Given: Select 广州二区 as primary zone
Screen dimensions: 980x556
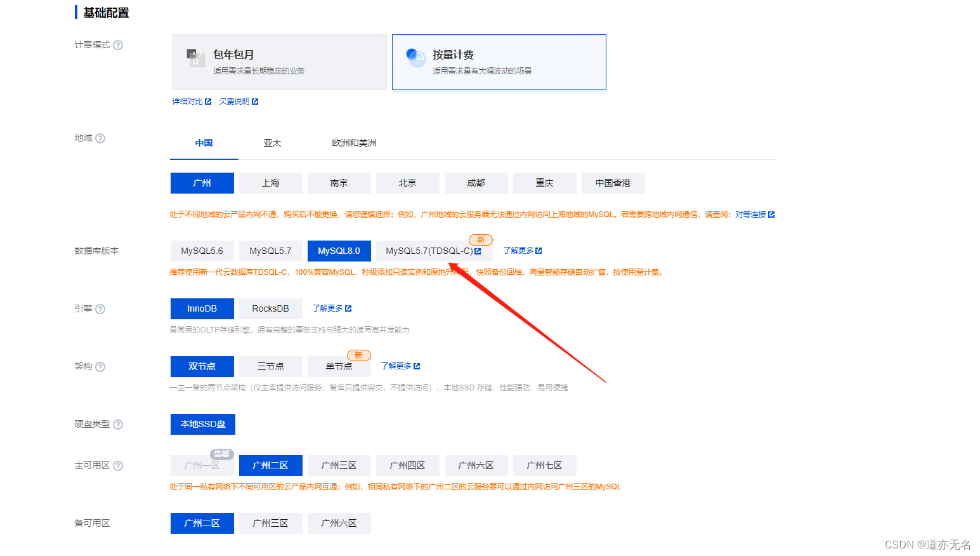Looking at the screenshot, I should point(271,465).
